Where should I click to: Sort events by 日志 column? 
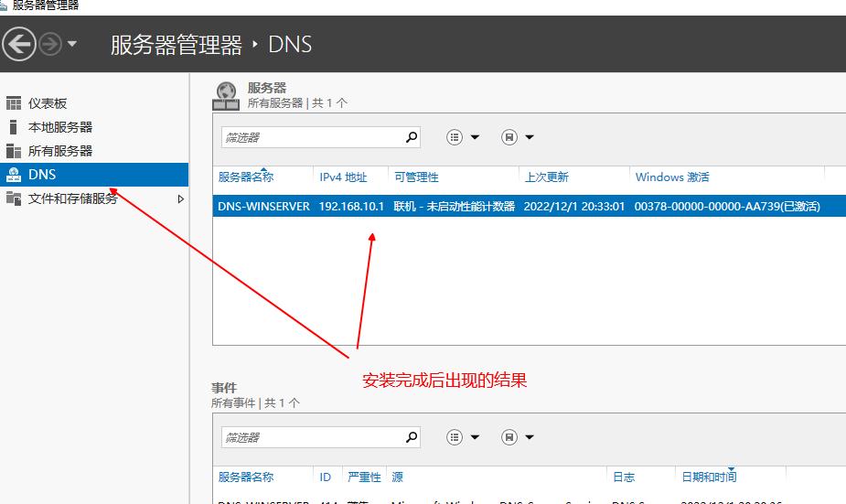click(x=624, y=477)
